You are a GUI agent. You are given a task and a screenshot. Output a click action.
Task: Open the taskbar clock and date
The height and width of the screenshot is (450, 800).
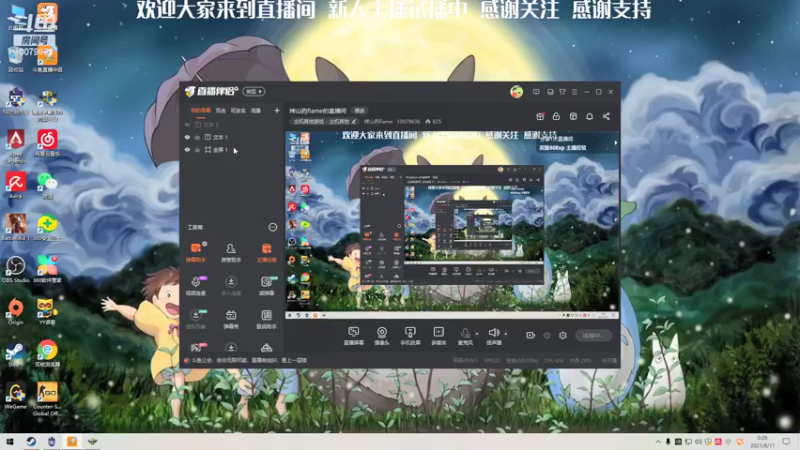(762, 441)
